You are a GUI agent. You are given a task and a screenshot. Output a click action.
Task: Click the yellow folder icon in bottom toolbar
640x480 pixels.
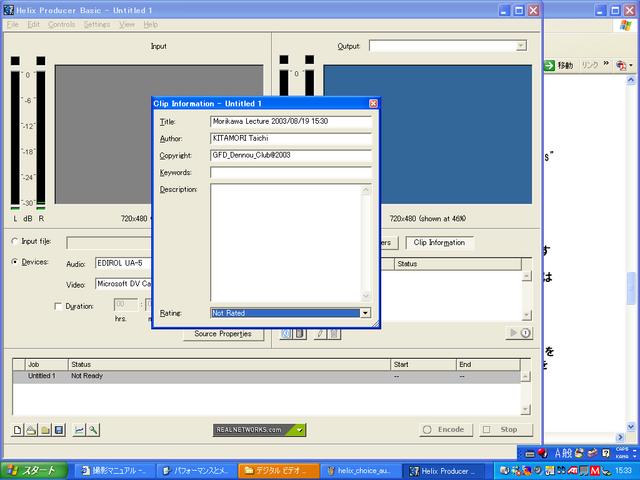tap(45, 430)
